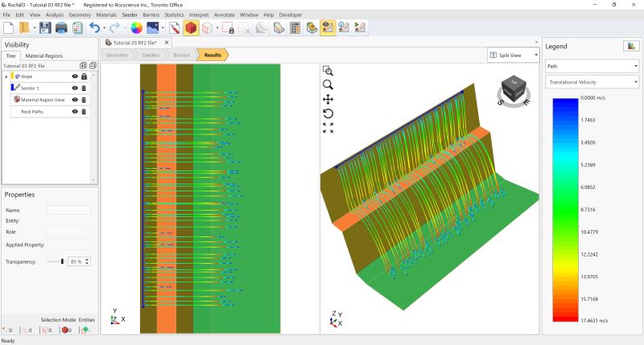Click the velocity color gradient bar
The image size is (644, 345).
566,210
